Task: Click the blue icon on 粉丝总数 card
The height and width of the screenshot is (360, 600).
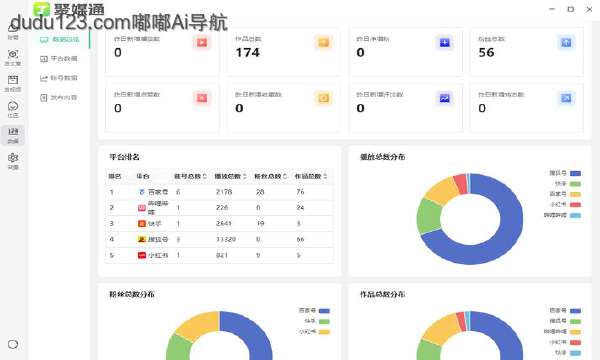Action: [566, 42]
